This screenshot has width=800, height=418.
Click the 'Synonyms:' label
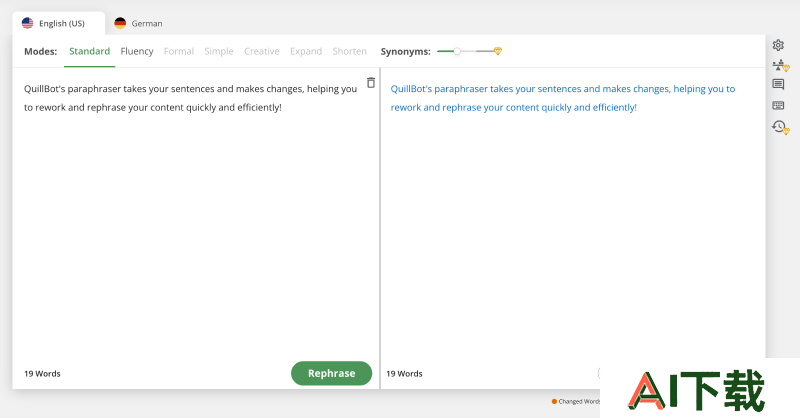pos(406,52)
